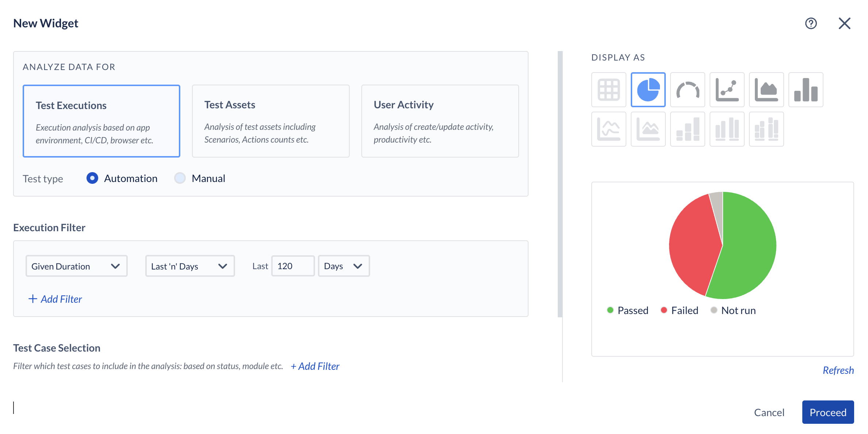Choose the line chart display icon
868x434 pixels.
coord(727,90)
